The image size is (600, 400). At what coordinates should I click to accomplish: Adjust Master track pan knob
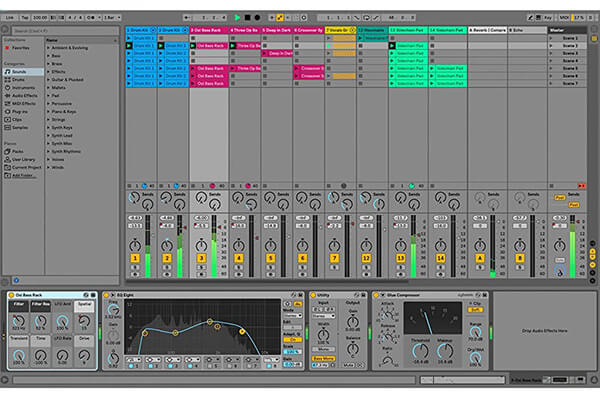[x=559, y=245]
